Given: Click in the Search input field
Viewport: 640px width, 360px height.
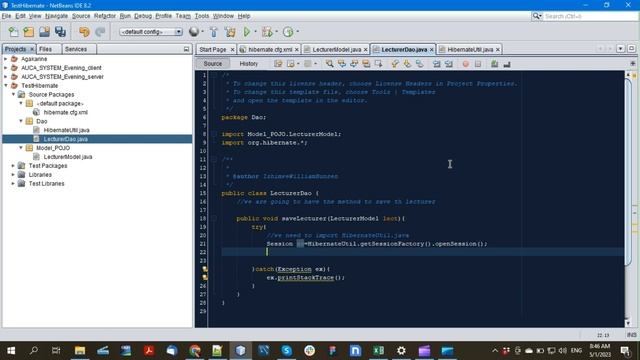Looking at the screenshot, I should (x=590, y=16).
